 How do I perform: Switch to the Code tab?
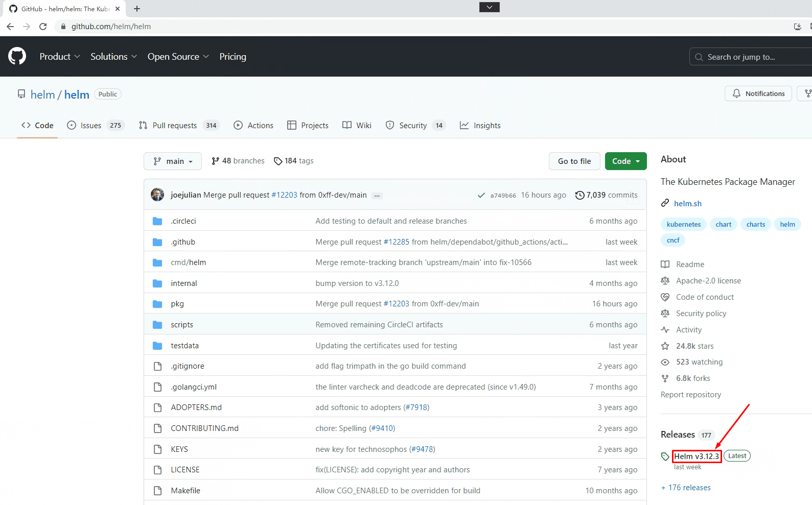tap(37, 126)
